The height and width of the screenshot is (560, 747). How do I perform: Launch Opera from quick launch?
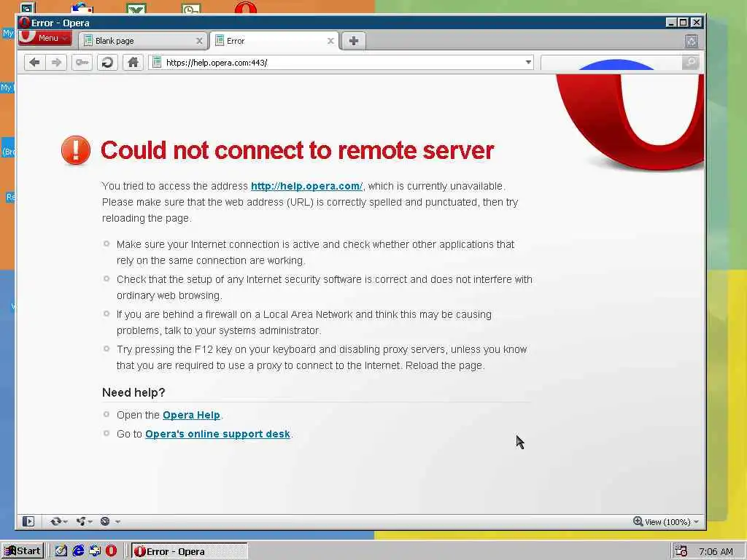pos(111,551)
